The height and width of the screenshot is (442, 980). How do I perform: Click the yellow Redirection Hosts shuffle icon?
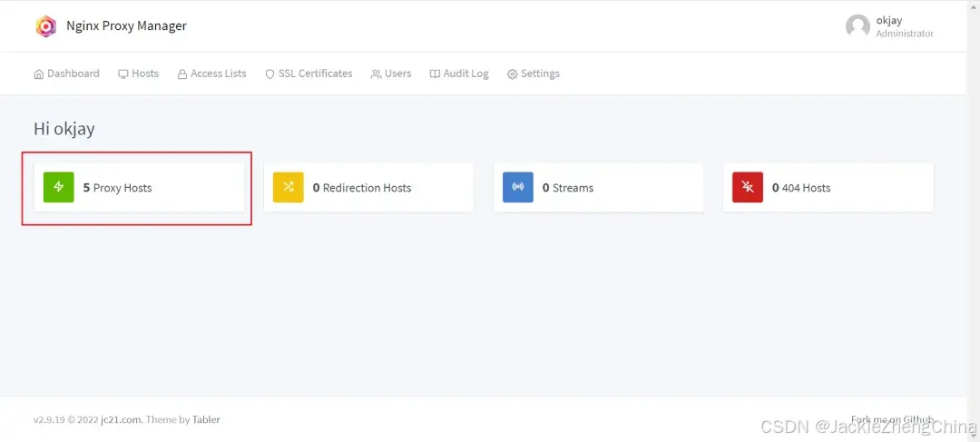tap(289, 188)
